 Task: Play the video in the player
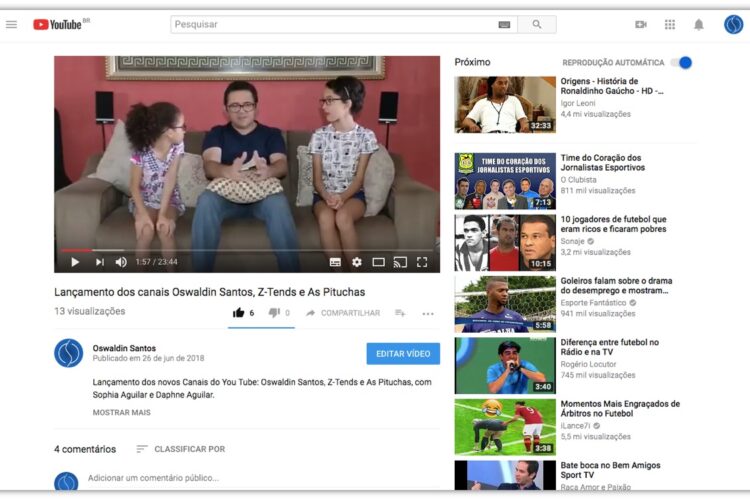point(75,262)
